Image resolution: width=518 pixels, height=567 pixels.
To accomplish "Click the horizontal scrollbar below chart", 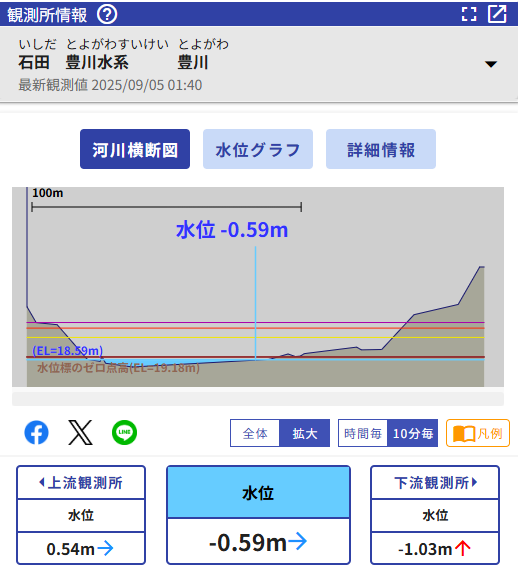I will coord(258,398).
